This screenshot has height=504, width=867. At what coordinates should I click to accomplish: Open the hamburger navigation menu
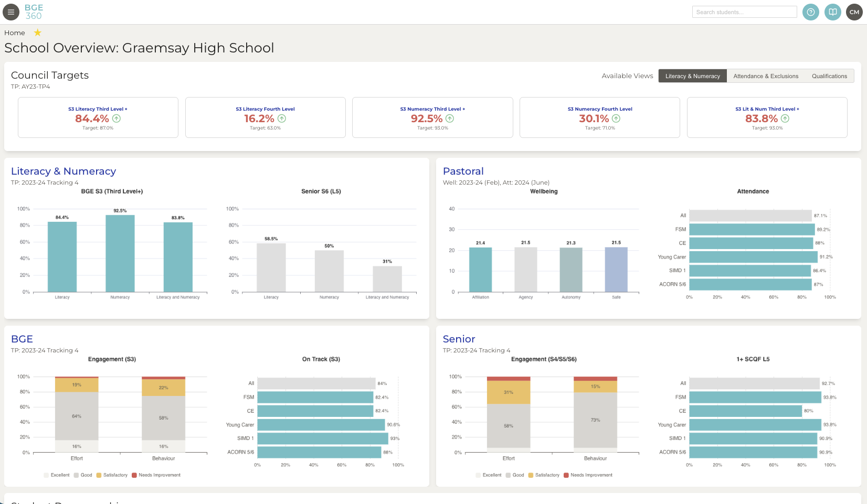point(11,12)
